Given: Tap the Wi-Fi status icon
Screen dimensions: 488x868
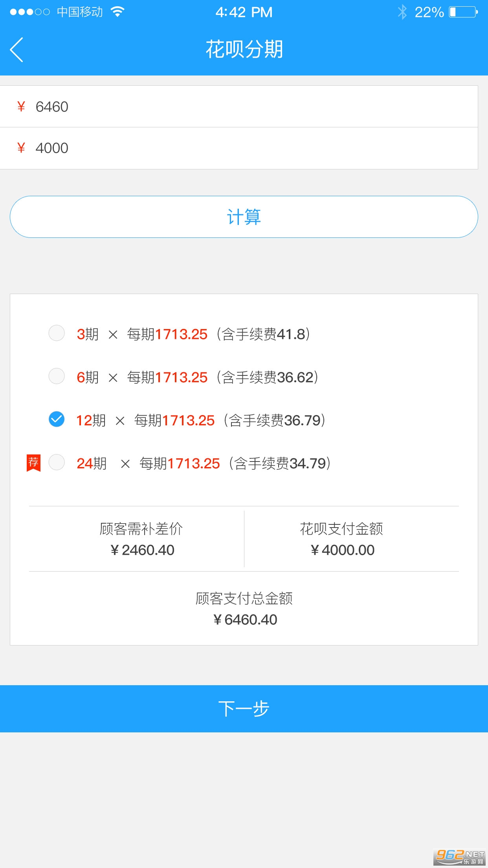Looking at the screenshot, I should 117,12.
